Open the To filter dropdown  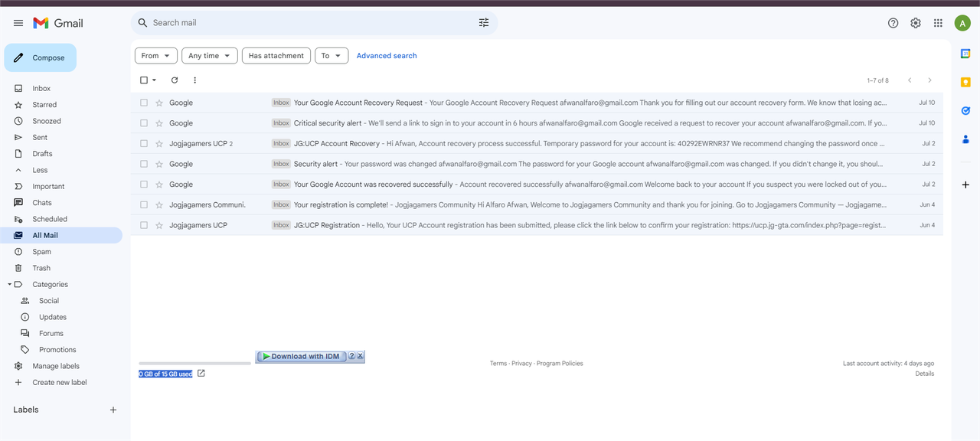(x=332, y=56)
